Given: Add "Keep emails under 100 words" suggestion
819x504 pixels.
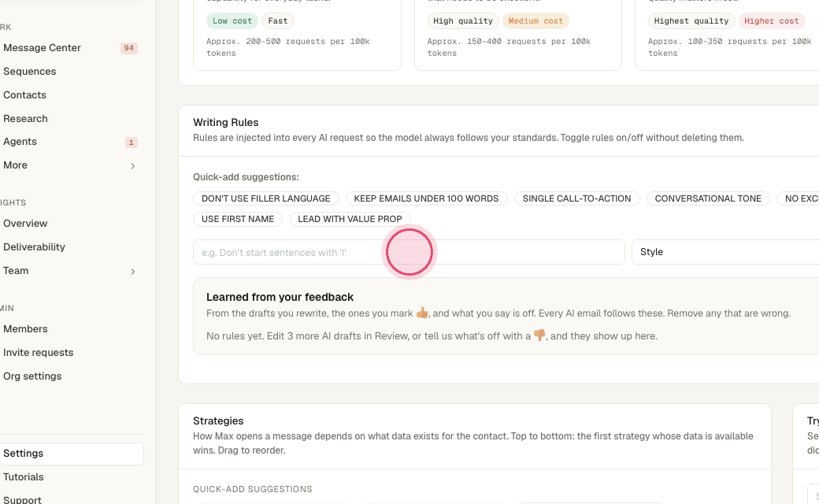Looking at the screenshot, I should click(426, 198).
